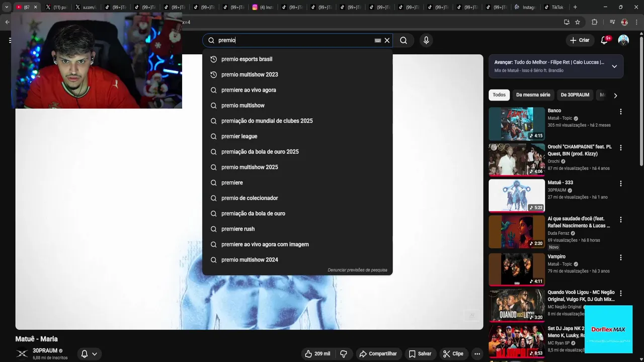This screenshot has height=362, width=644.
Task: Close the active YouTube tab
Action: (35, 7)
